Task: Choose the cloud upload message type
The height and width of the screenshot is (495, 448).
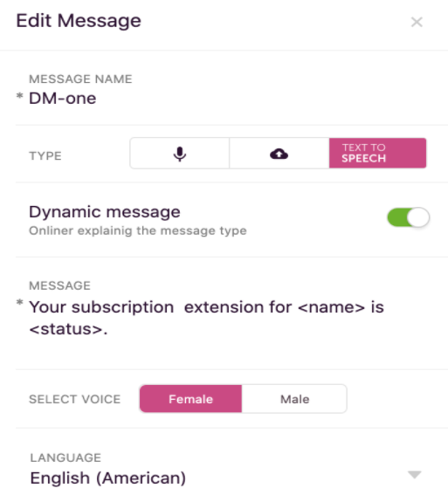Action: 279,154
